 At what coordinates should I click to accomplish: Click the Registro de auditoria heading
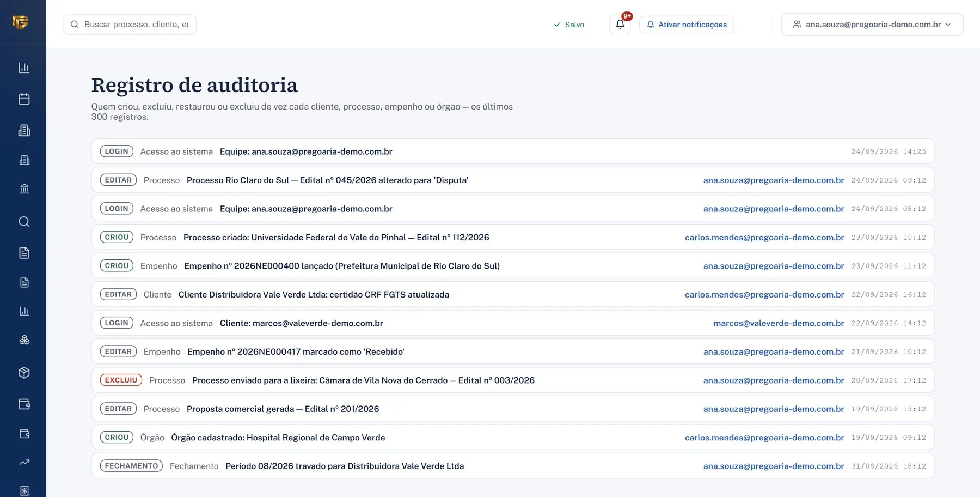[194, 85]
